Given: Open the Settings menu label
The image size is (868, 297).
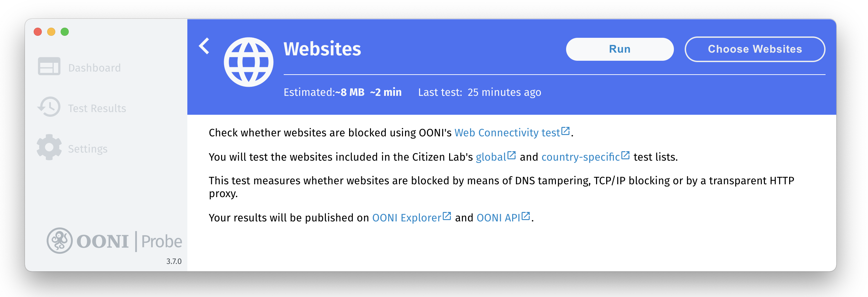Looking at the screenshot, I should tap(88, 149).
